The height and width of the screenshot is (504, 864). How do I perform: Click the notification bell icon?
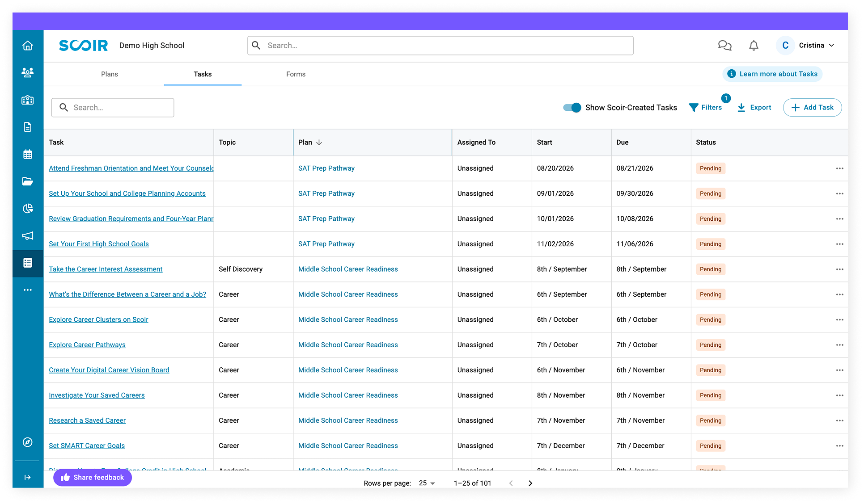(754, 45)
